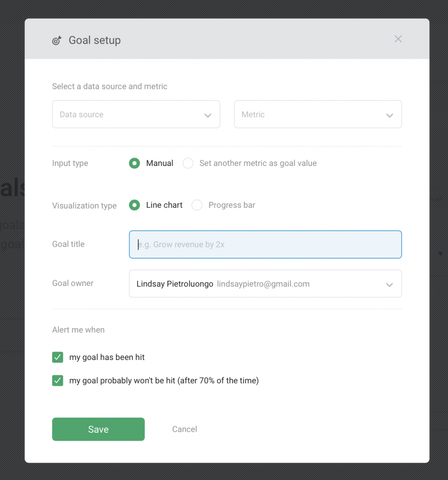Click the Manual radio label text
Viewport: 448px width, 480px height.
tap(159, 163)
